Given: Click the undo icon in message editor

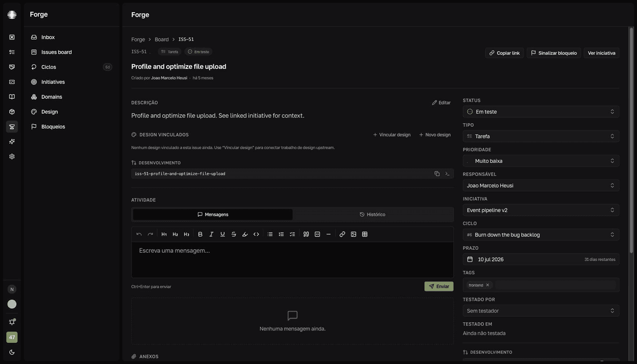Looking at the screenshot, I should (x=139, y=234).
